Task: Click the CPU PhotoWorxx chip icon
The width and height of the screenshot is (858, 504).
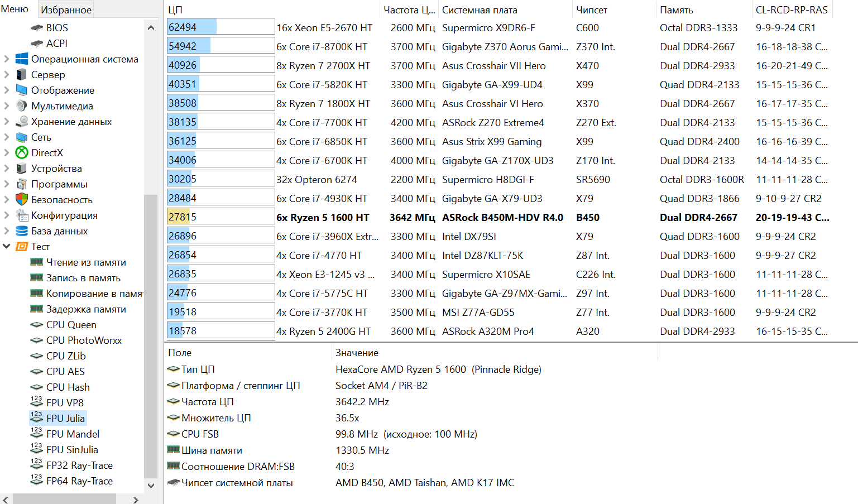Action: tap(37, 340)
